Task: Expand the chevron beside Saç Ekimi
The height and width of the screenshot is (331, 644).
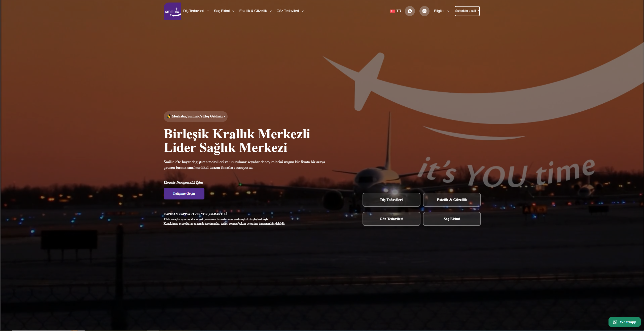Action: [x=233, y=11]
